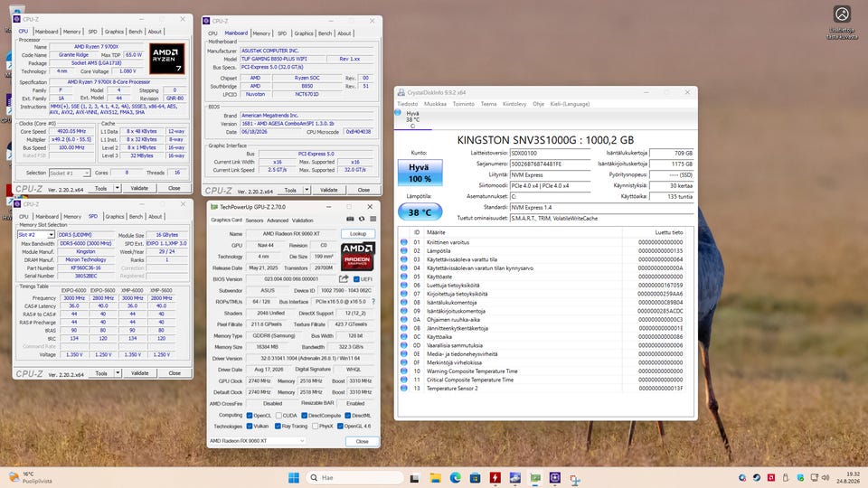Click the AMD Radeon Graphics logo
This screenshot has height=488, width=868.
pos(358,256)
